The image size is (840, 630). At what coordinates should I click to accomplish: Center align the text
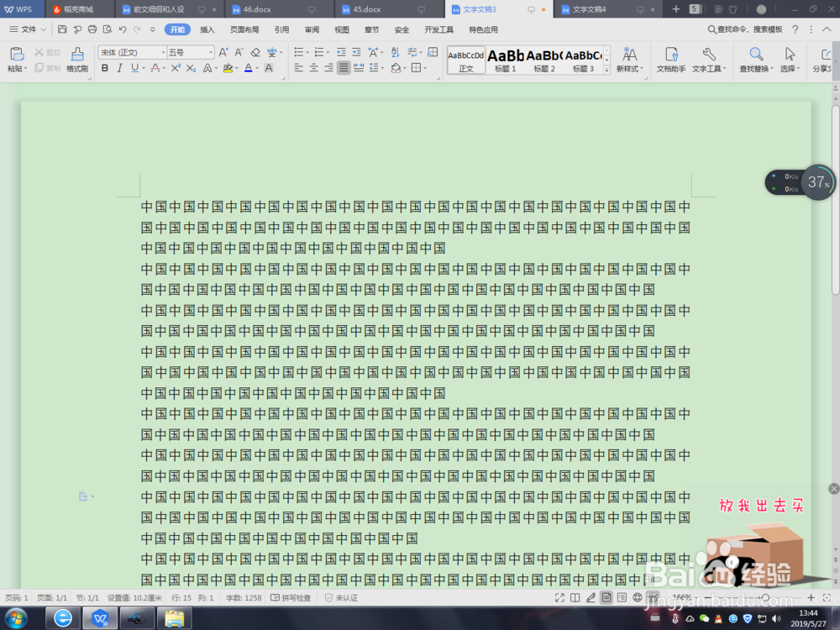(x=314, y=68)
